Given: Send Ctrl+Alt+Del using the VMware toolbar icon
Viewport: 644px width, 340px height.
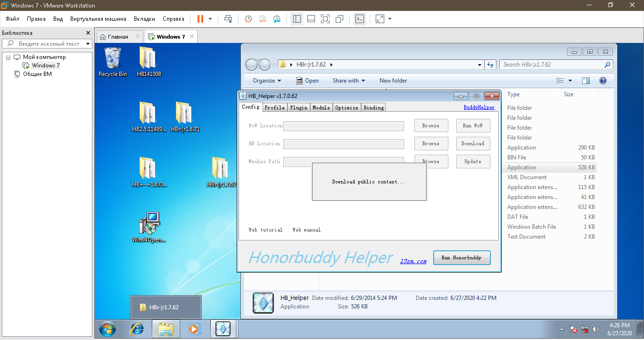Looking at the screenshot, I should pyautogui.click(x=228, y=19).
